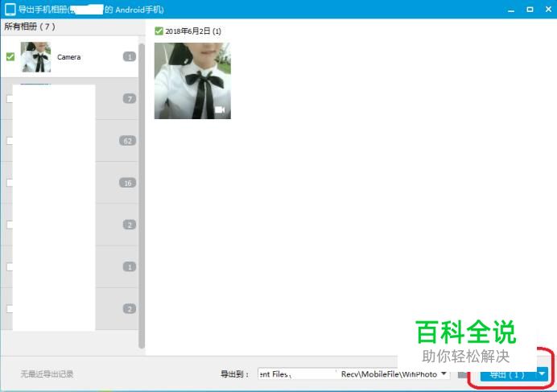Tick the checkbox of the album with 62 items

(x=10, y=141)
